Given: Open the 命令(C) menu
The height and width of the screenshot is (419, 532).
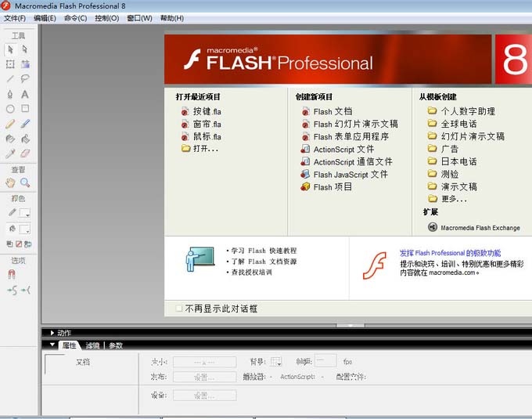Looking at the screenshot, I should tap(75, 18).
